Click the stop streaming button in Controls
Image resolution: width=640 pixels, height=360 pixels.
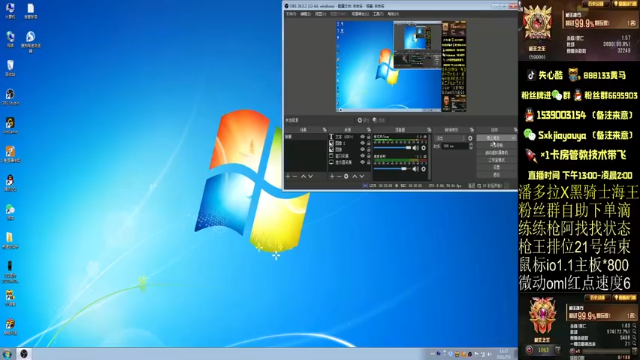tap(493, 138)
